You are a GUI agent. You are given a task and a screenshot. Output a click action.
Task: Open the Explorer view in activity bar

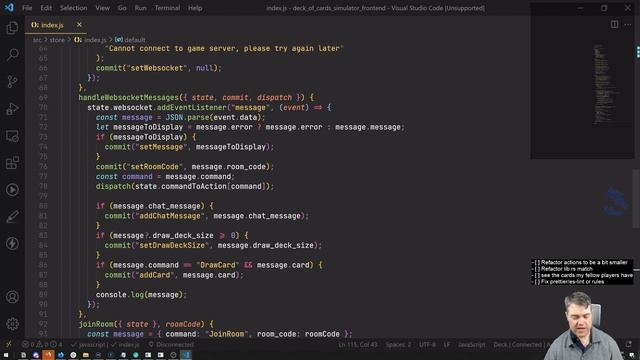tap(12, 28)
